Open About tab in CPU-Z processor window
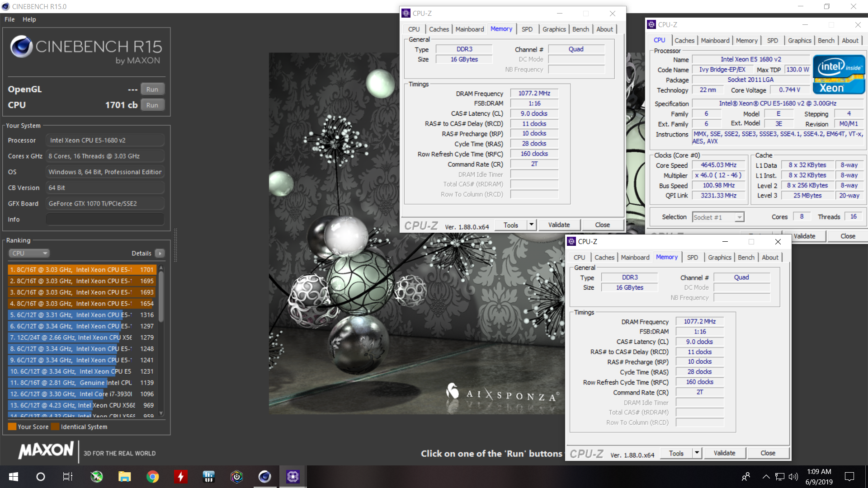This screenshot has width=868, height=488. (x=850, y=40)
